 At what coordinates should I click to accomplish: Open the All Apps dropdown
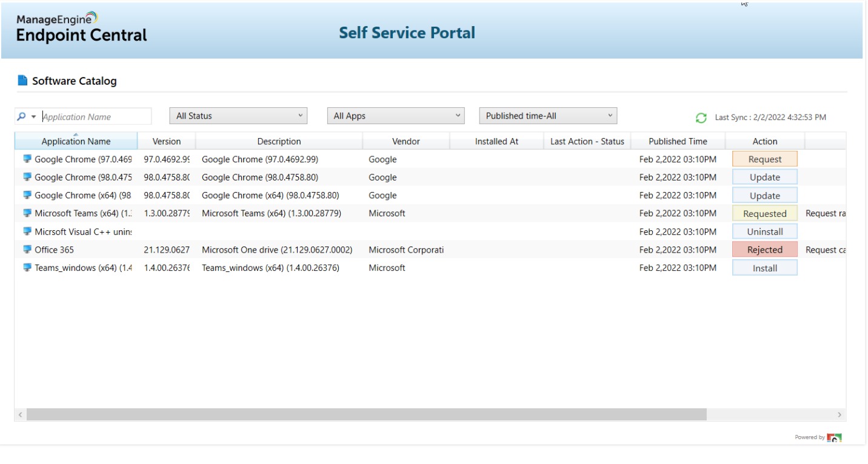click(x=396, y=116)
